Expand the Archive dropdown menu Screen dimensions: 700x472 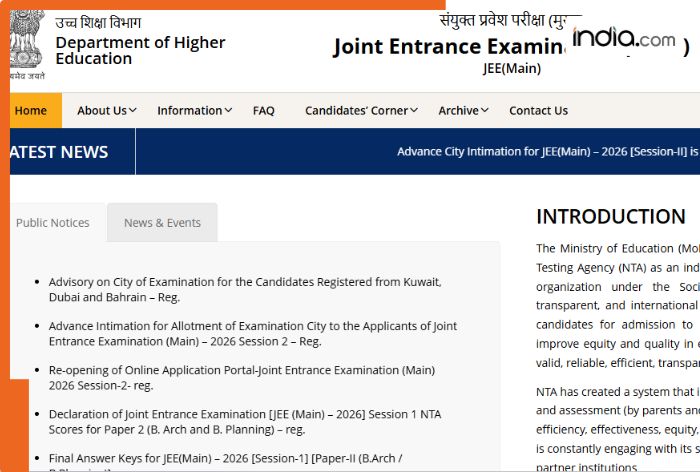[x=464, y=110]
